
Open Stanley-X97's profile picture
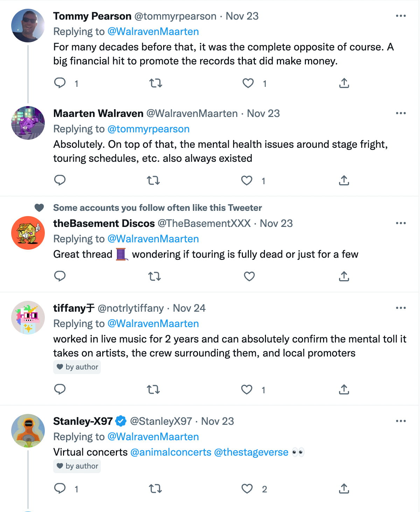tap(28, 431)
